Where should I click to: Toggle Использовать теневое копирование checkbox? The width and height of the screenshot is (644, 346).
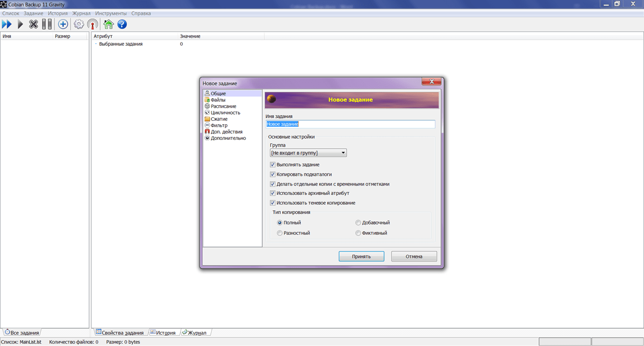273,203
